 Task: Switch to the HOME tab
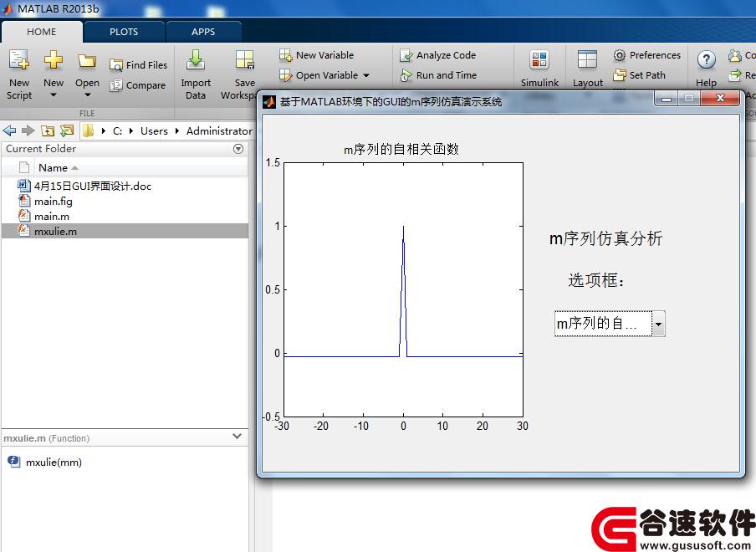tap(42, 32)
